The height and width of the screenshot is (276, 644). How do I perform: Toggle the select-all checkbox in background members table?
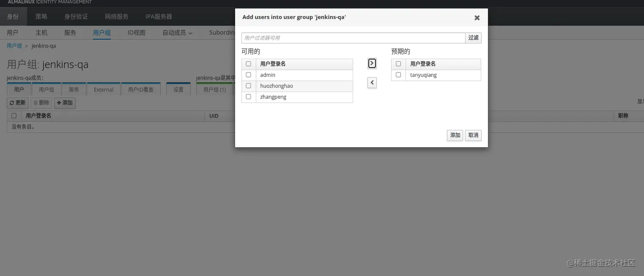[14, 116]
